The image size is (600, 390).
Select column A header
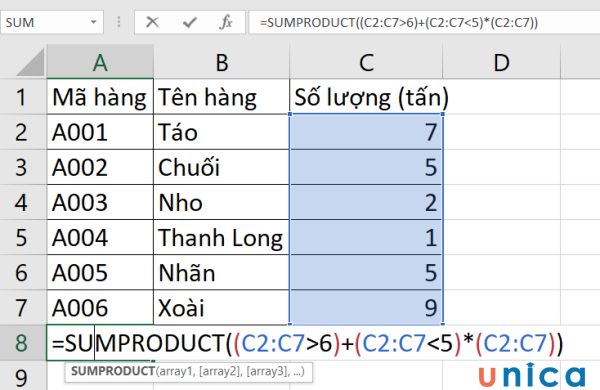click(x=100, y=62)
